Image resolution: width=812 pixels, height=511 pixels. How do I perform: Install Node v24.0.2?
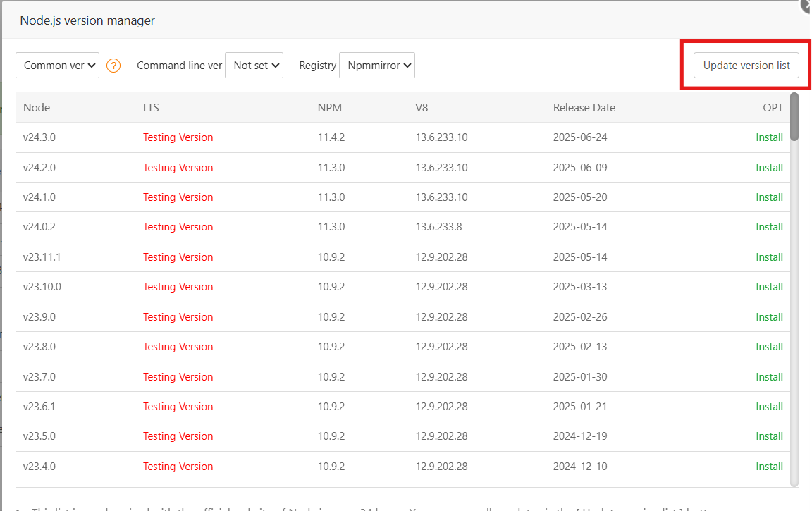coord(769,227)
